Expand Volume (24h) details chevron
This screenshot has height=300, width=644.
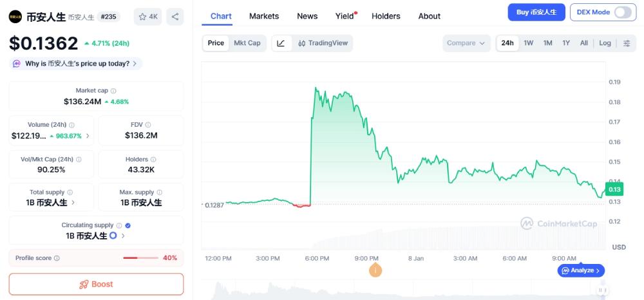coord(88,136)
